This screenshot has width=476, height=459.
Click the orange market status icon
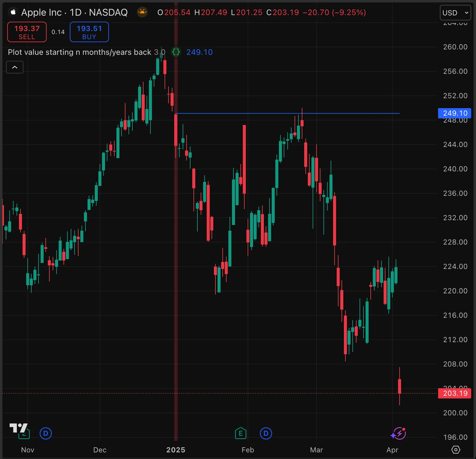(142, 12)
